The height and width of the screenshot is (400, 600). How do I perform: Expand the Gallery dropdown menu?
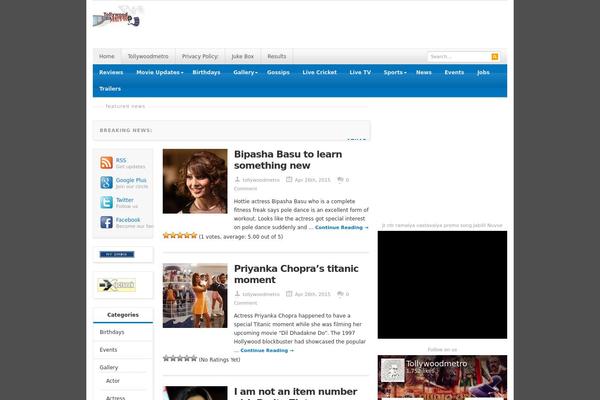coord(245,72)
